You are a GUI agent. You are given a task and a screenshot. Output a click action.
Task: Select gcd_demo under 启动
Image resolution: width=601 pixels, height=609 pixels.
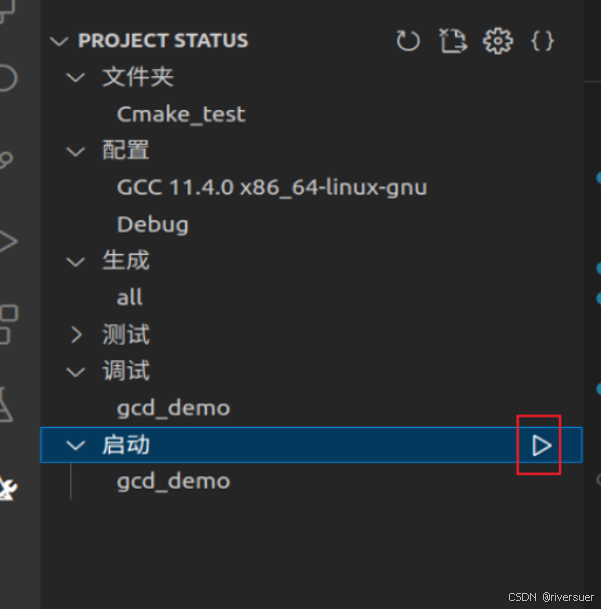point(173,481)
